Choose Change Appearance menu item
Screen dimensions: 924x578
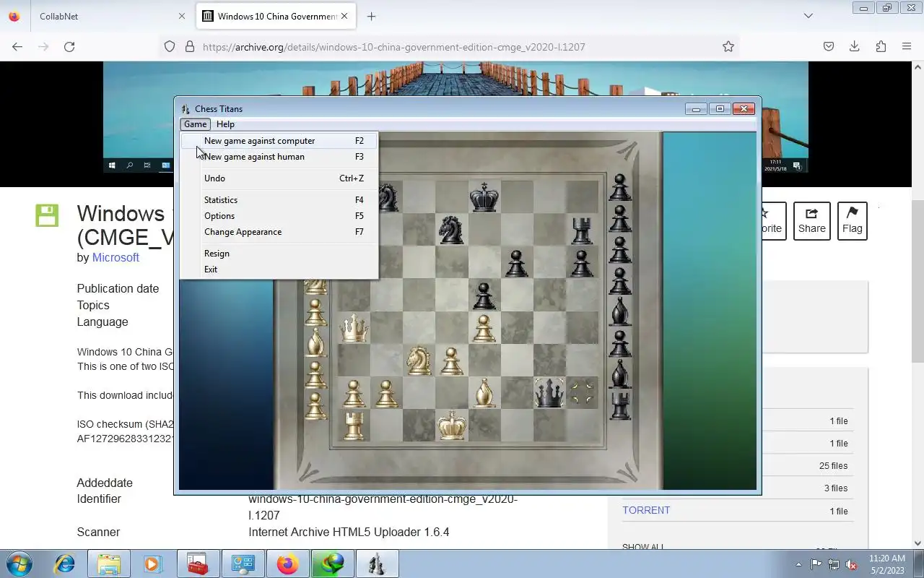[279, 232]
